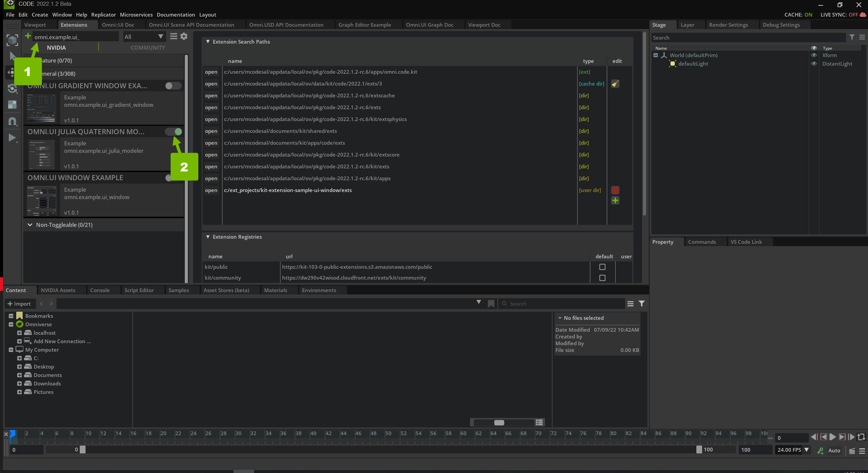
Task: Collapse the Extension Registries section
Action: pyautogui.click(x=208, y=237)
